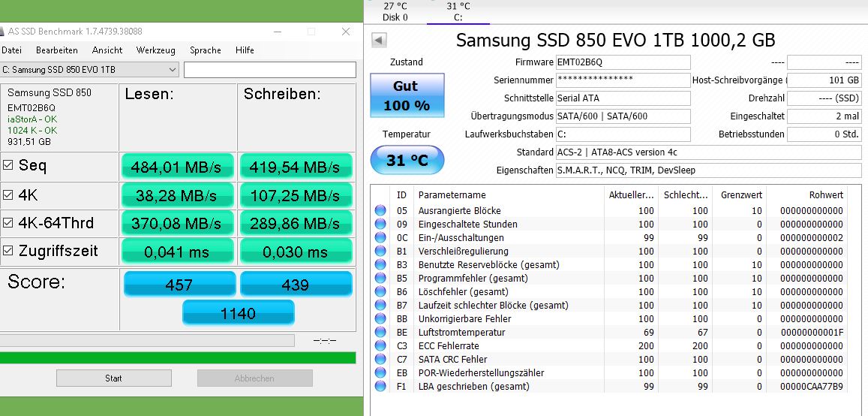Click the Übertragungsmodus field SATA/600 | SATA/600
The height and width of the screenshot is (416, 868).
(623, 116)
